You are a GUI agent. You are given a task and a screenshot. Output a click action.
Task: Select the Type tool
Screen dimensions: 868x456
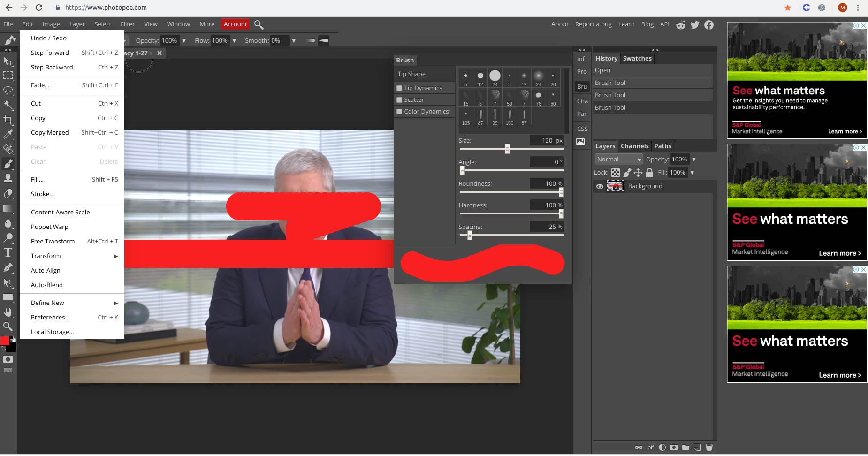[x=8, y=252]
